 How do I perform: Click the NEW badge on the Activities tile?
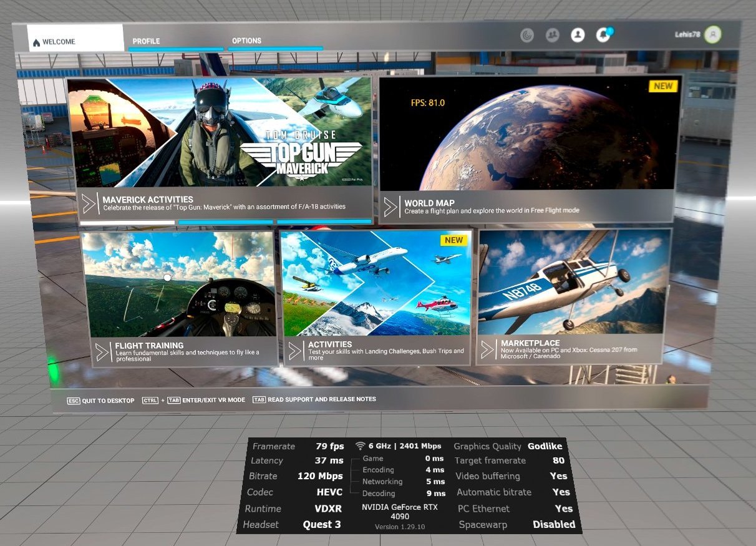(454, 240)
